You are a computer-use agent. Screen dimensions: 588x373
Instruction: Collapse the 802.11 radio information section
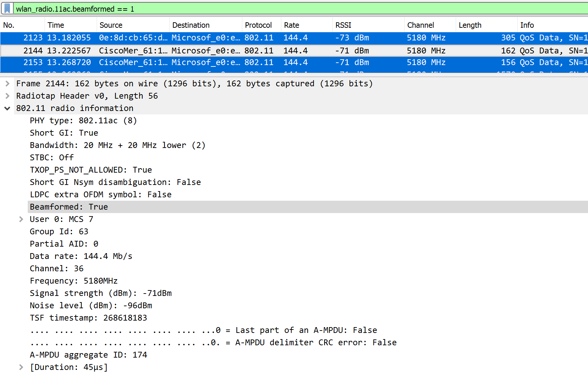click(7, 108)
